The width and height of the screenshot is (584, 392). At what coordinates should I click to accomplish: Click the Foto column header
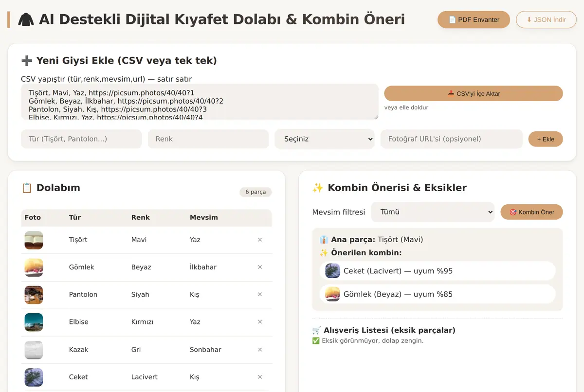[33, 217]
